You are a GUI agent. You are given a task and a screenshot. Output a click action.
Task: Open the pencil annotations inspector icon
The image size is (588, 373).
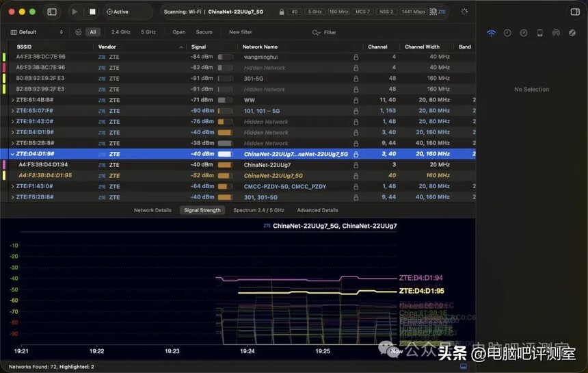point(572,33)
